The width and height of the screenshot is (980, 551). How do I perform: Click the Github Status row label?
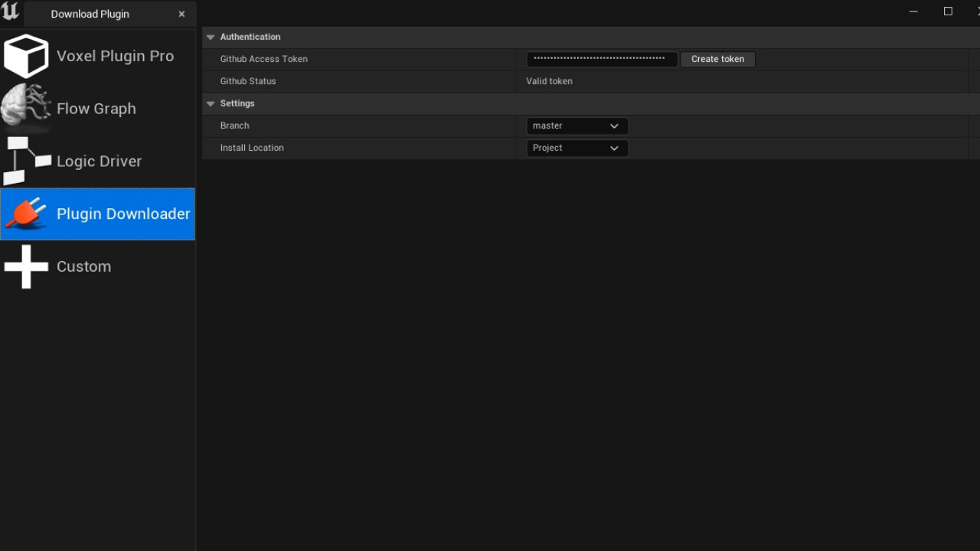tap(248, 81)
